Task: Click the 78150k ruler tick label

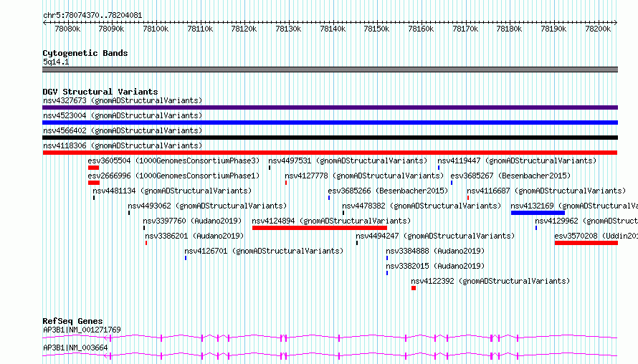Action: click(376, 29)
